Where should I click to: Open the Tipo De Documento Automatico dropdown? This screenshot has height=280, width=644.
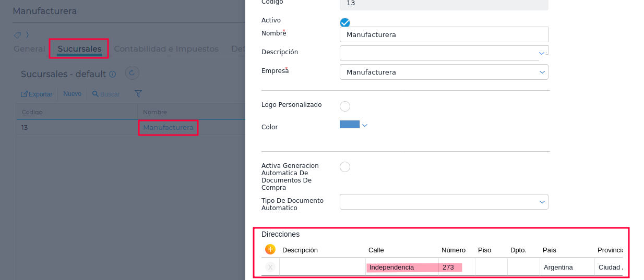[542, 202]
